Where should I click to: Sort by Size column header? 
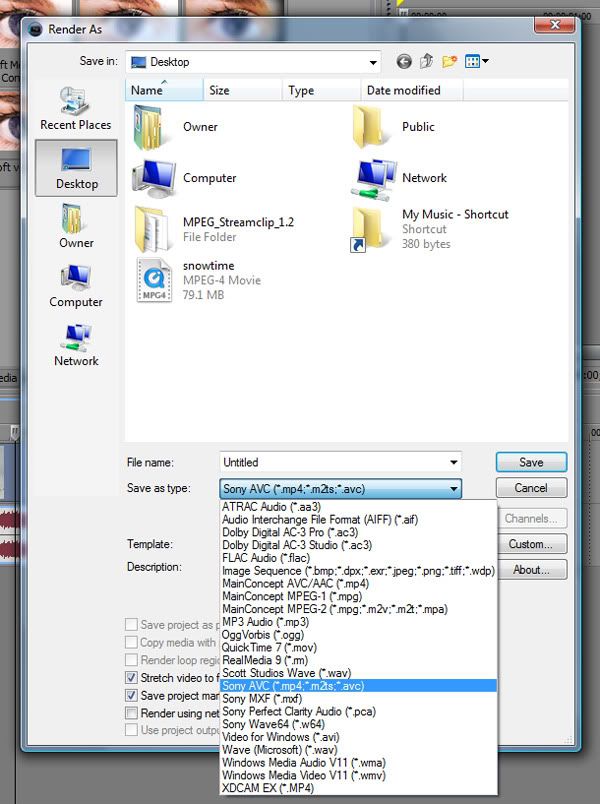[243, 90]
